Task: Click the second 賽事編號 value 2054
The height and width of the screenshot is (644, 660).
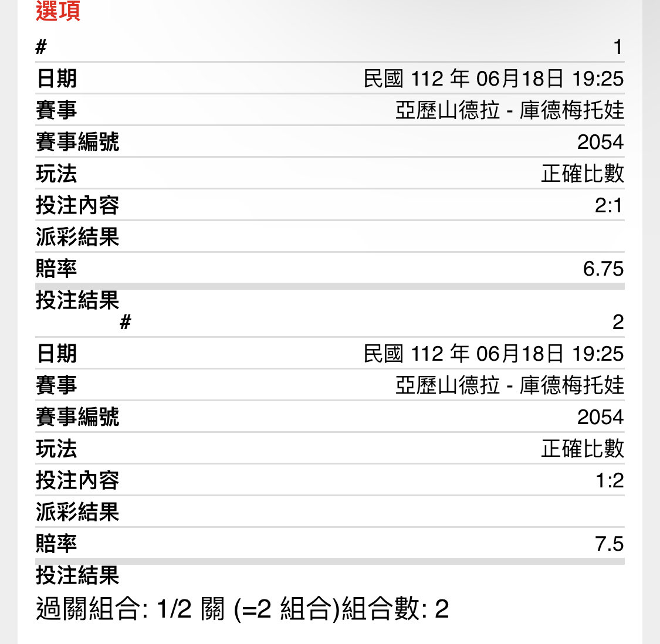Action: (x=600, y=417)
